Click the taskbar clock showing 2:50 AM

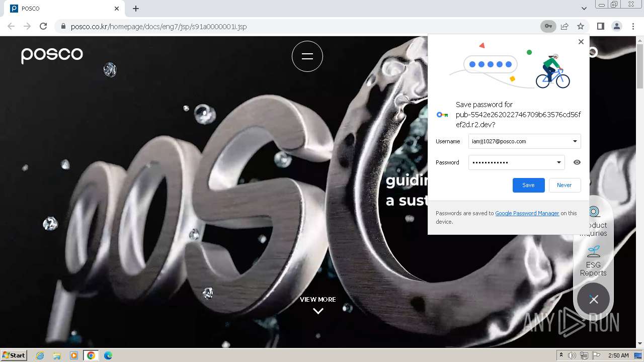(618, 355)
